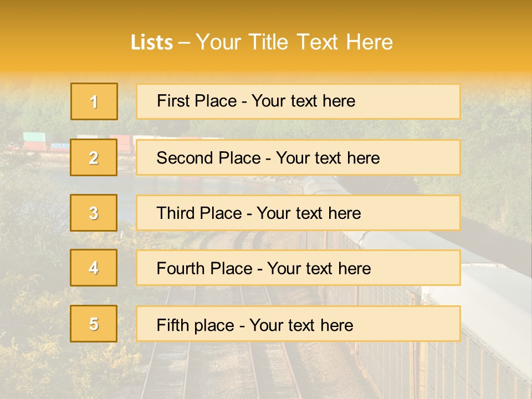Click the First Place text box
The height and width of the screenshot is (399, 532).
(298, 101)
